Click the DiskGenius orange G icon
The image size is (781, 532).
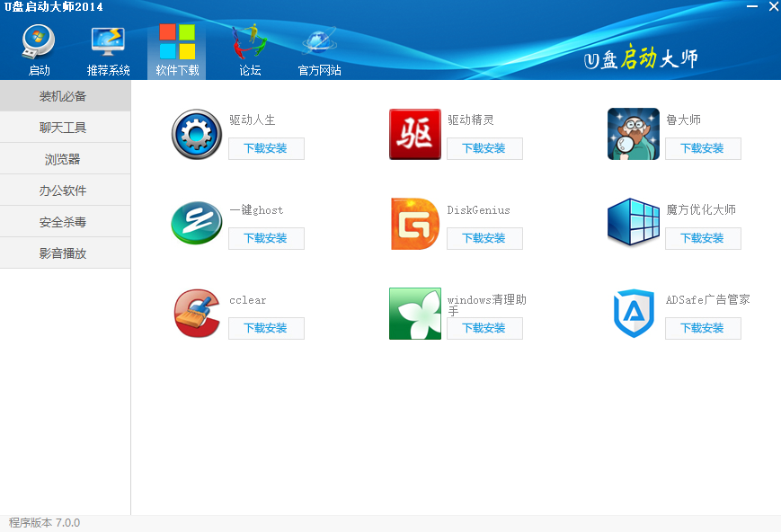tap(415, 224)
